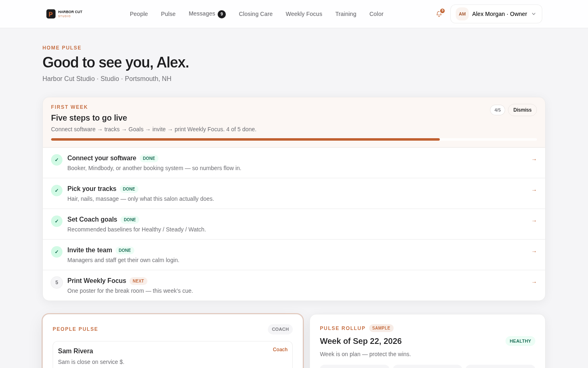Click the HOME PULSE label

[62, 48]
